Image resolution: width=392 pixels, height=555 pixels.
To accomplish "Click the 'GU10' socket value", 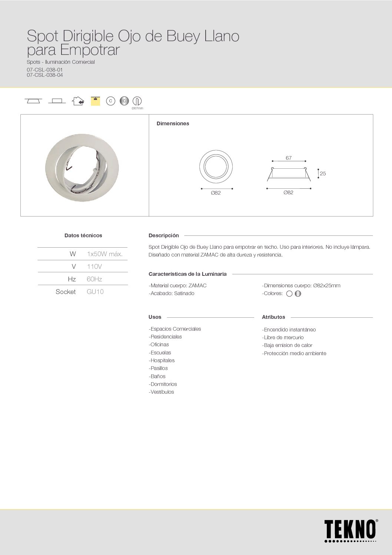I will 95,292.
